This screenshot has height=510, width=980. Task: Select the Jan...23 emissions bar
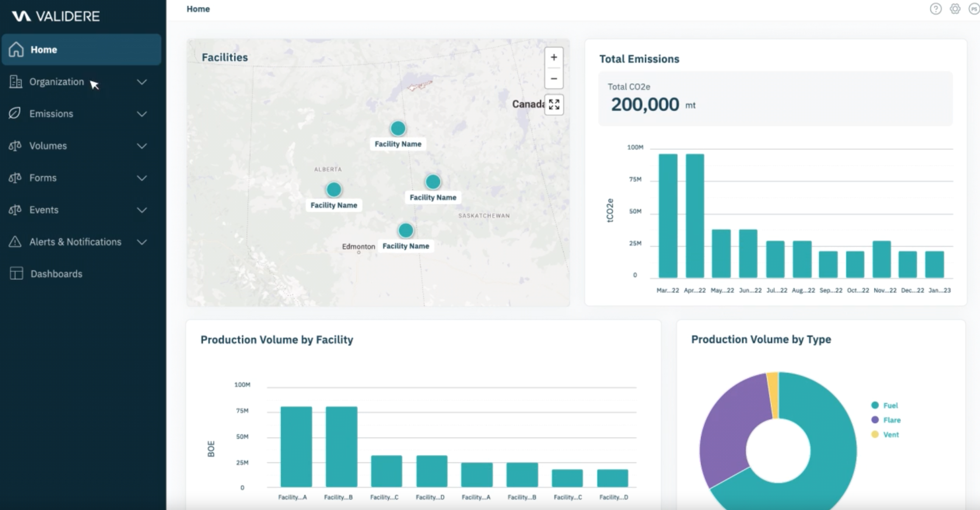click(x=934, y=264)
